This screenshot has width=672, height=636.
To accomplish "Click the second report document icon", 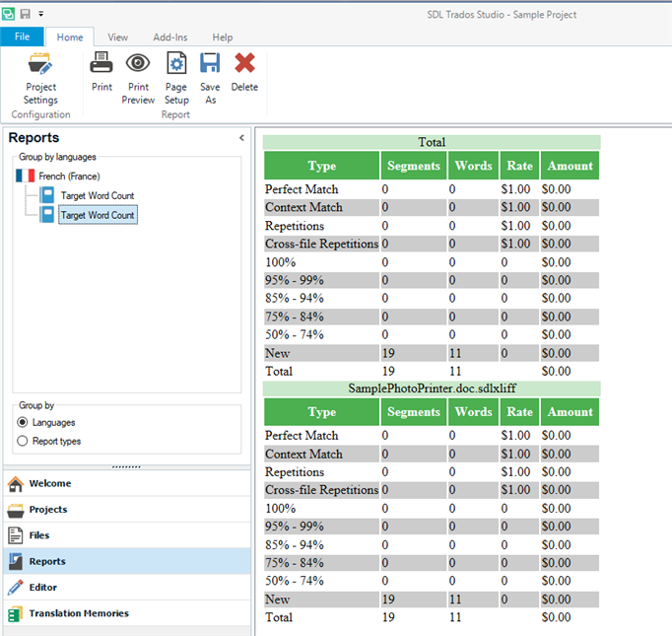I will point(46,214).
